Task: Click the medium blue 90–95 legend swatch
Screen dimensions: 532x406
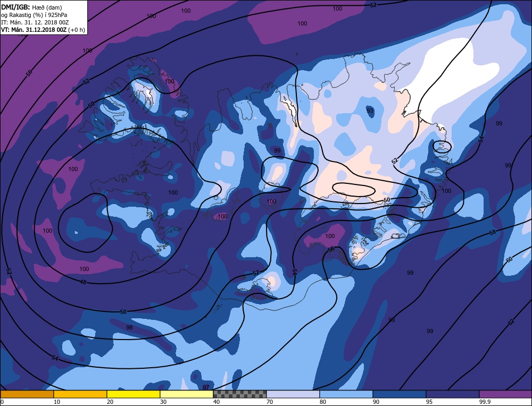Action: tap(400, 394)
